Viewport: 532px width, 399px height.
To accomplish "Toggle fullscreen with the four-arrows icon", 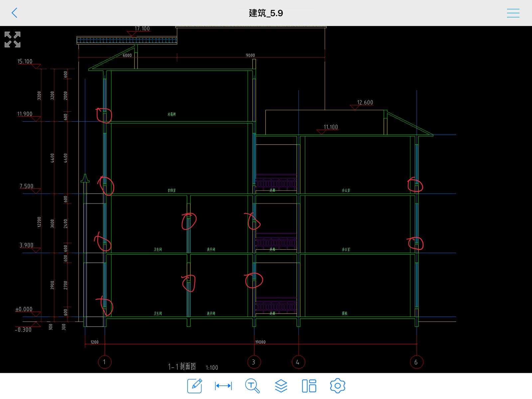I will tap(13, 40).
